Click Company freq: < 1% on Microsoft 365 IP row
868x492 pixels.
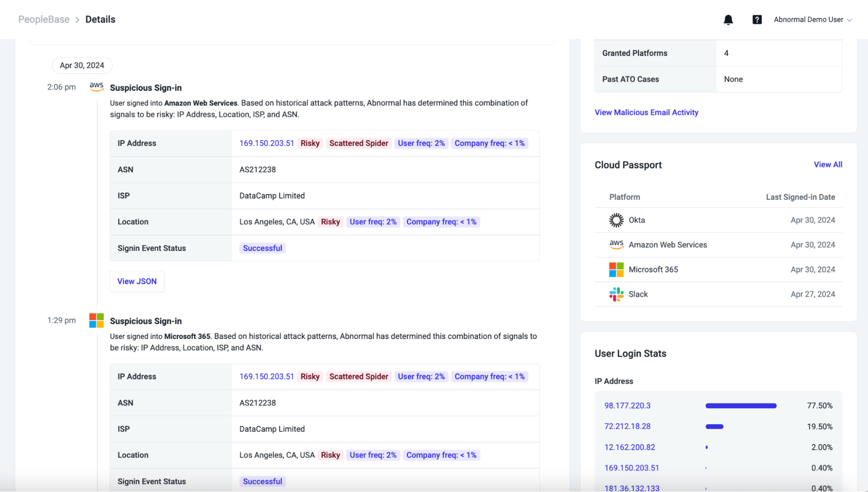click(x=489, y=377)
